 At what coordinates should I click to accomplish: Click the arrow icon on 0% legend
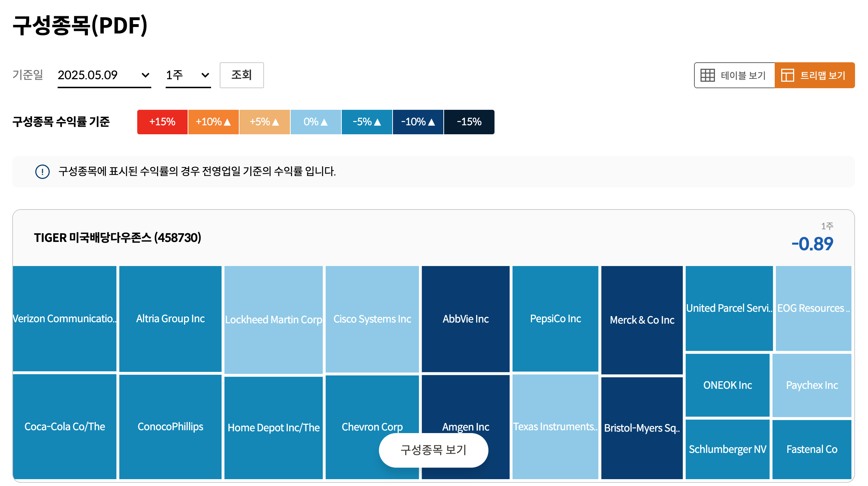[324, 122]
